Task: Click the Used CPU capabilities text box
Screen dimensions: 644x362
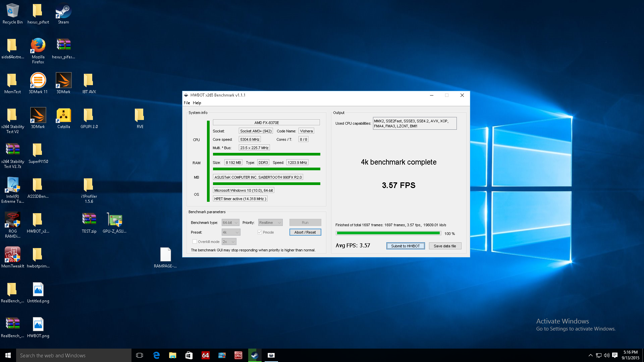Action: click(x=415, y=124)
